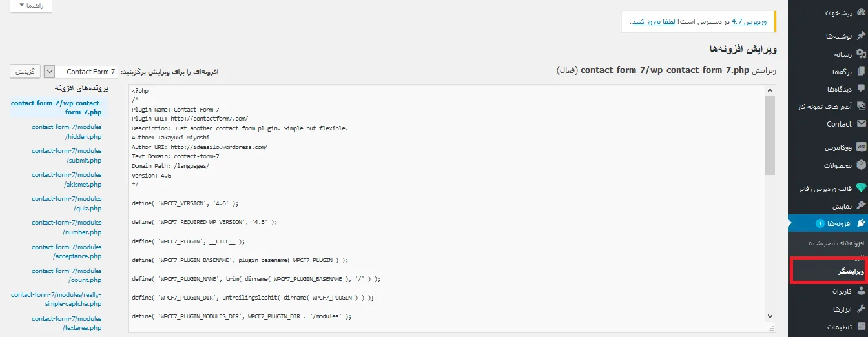Open the پیشخوان dashboard icon
This screenshot has width=868, height=337.
click(x=861, y=12)
